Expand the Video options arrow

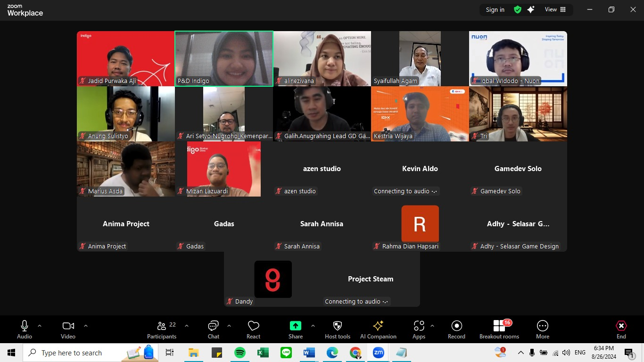[86, 326]
